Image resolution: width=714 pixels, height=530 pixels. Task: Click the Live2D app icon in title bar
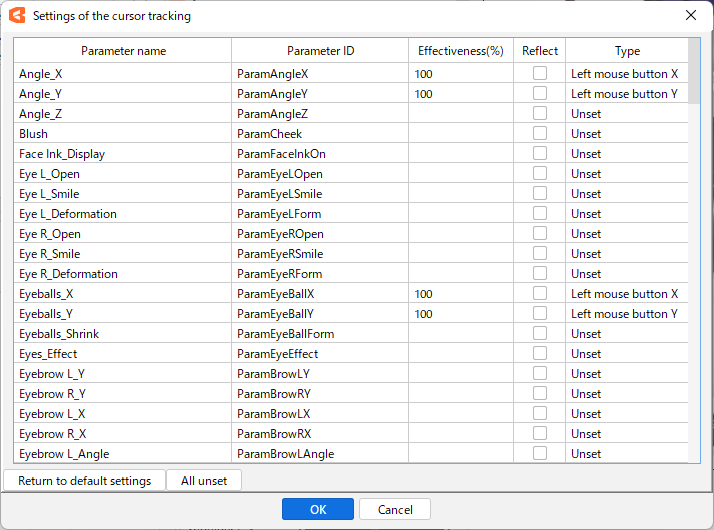(x=17, y=15)
